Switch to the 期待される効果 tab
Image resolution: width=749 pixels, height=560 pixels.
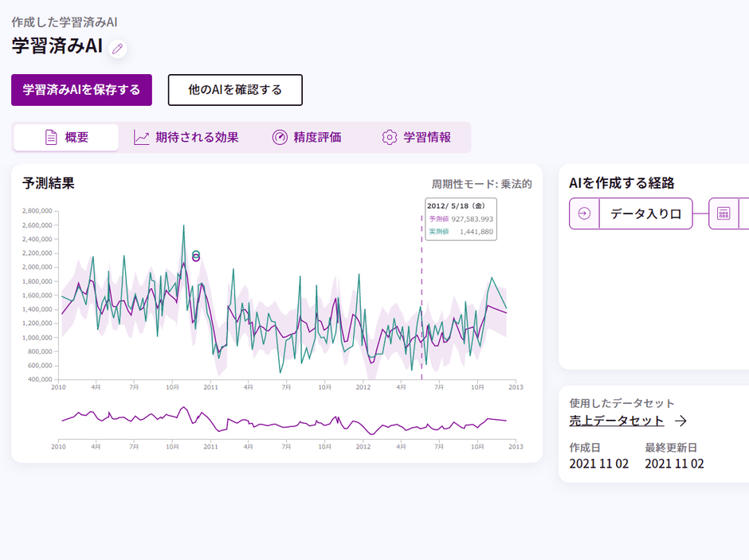[x=186, y=137]
